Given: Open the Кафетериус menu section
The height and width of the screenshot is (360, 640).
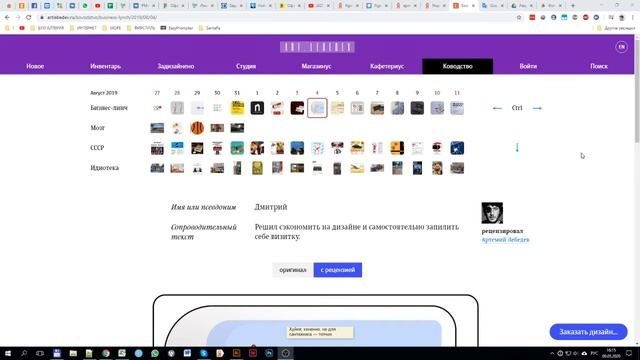Looking at the screenshot, I should [x=387, y=66].
